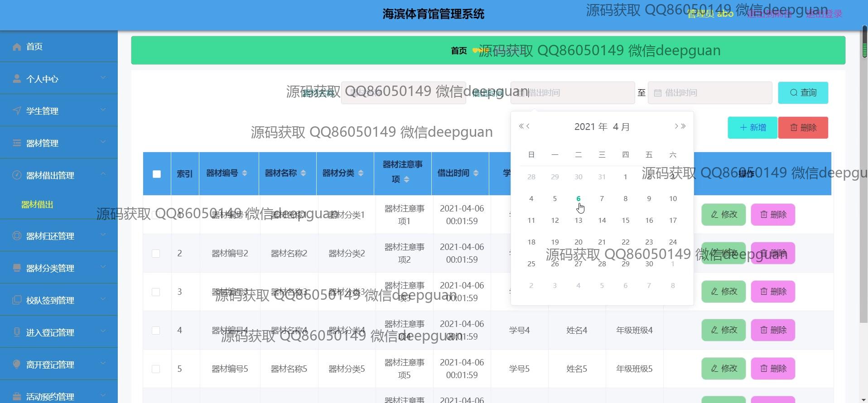Collapse the 器材借出管理 menu
868x403 pixels.
click(59, 175)
